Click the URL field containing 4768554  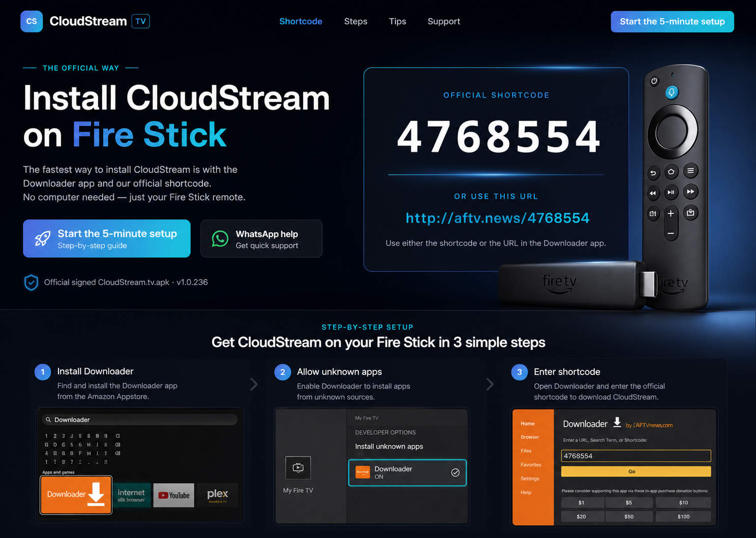point(636,456)
